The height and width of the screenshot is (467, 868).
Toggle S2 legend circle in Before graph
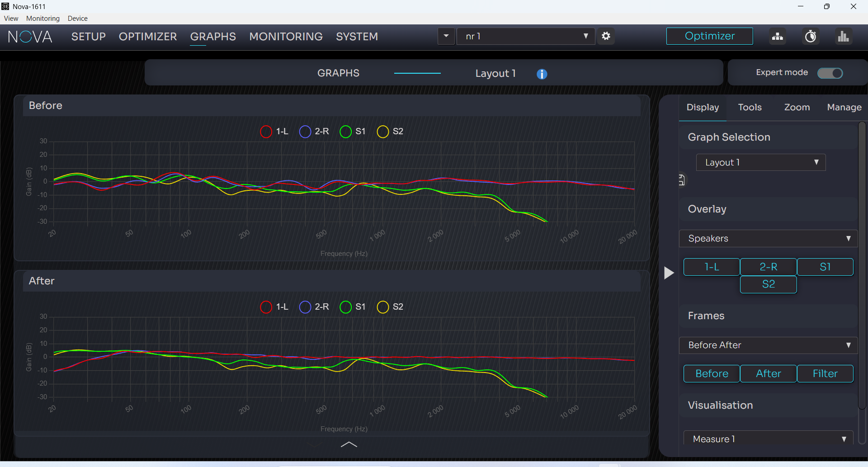coord(383,132)
